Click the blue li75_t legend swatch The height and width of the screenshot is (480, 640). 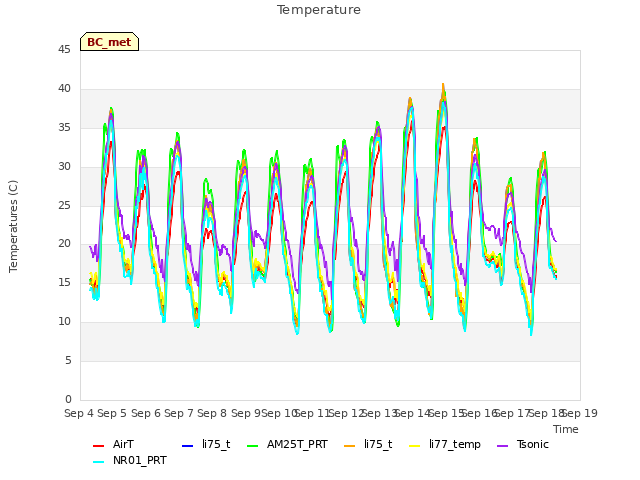(x=187, y=445)
